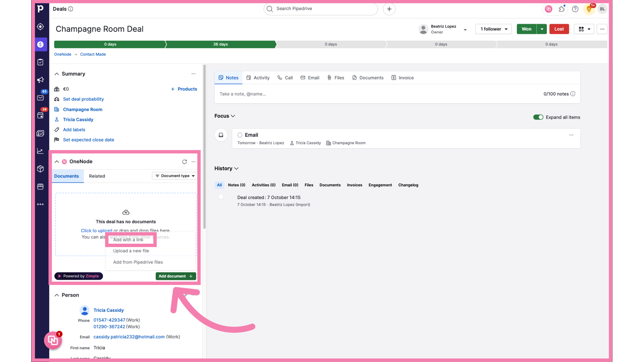This screenshot has height=362, width=644.
Task: Open the 1 follower dropdown
Action: 493,29
